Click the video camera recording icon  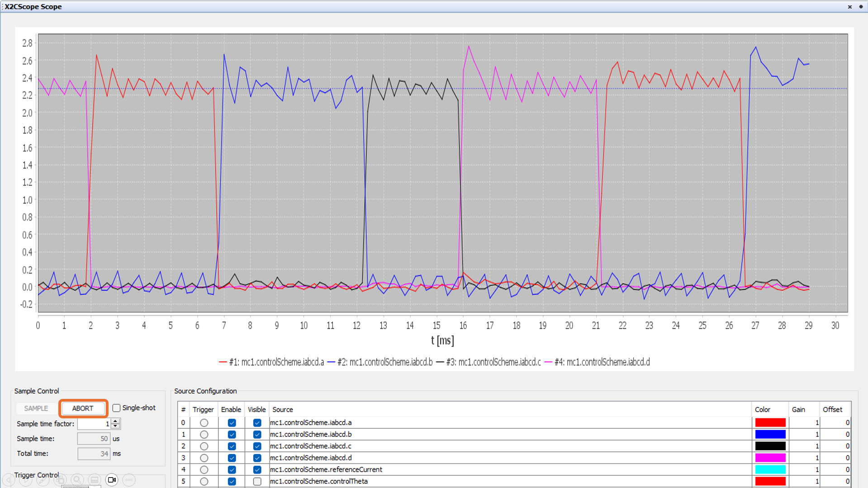click(112, 480)
